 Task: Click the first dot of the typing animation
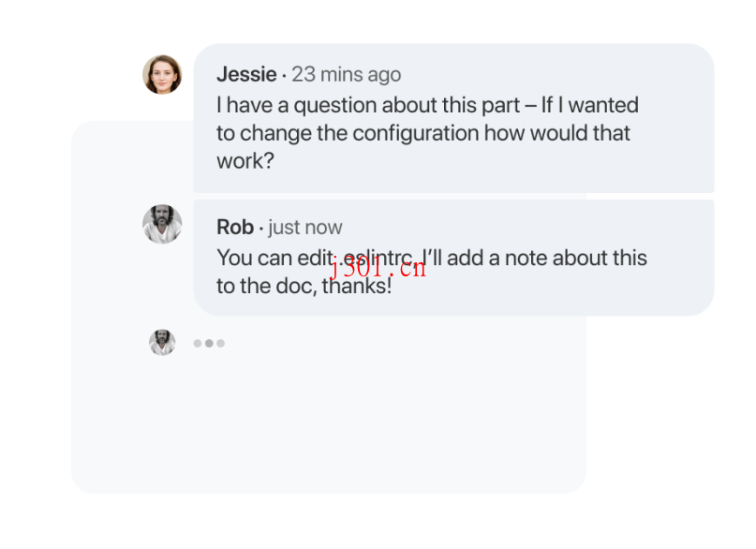198,343
